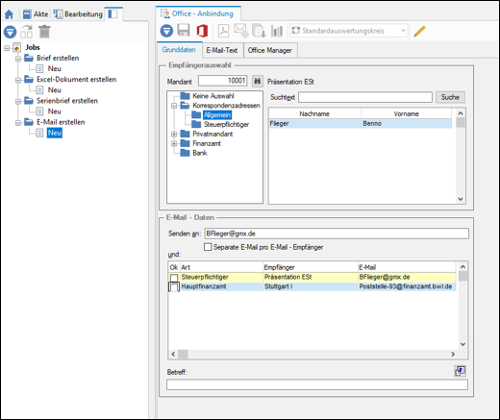Click the document copy download icon
Viewport: 500px width, 420px height.
(x=258, y=31)
